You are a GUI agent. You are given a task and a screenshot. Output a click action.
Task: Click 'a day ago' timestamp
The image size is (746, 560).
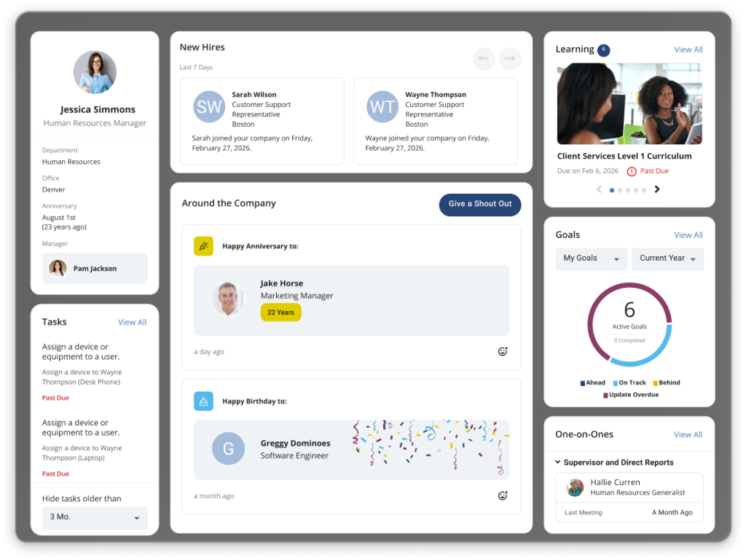[209, 352]
